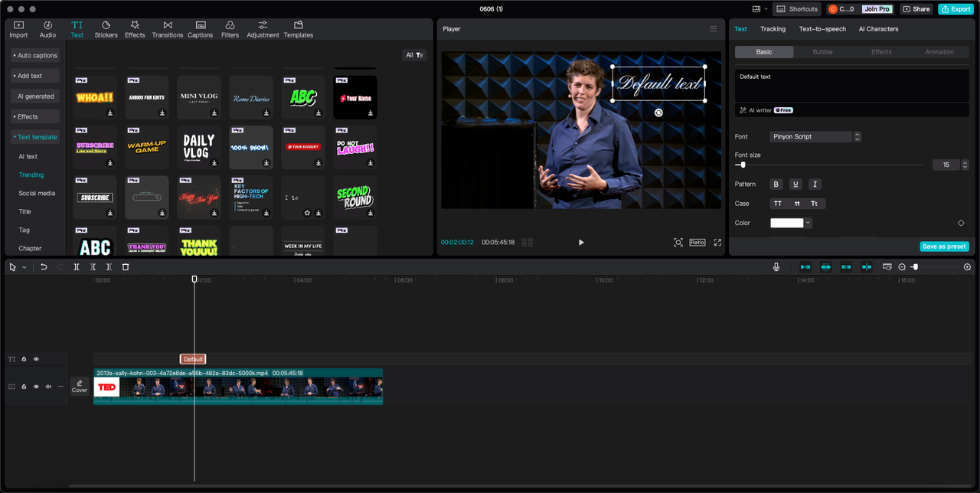The width and height of the screenshot is (980, 493).
Task: Open the Captions panel
Action: [x=201, y=30]
